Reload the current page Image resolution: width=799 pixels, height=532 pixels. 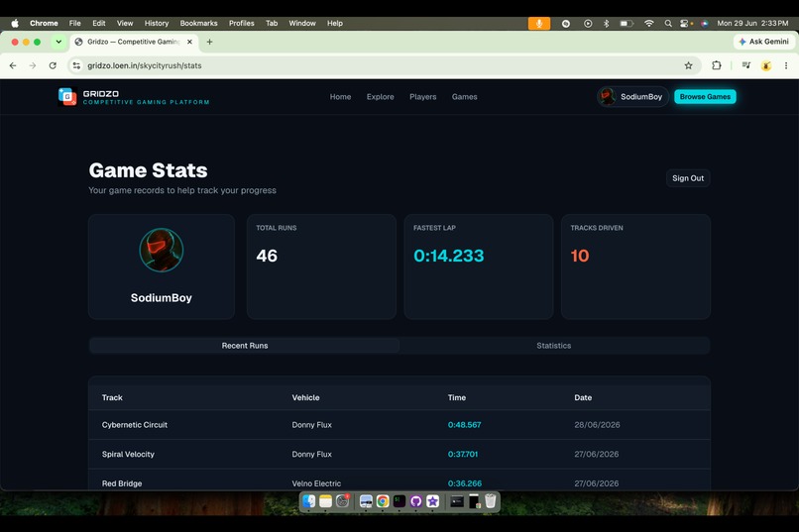[53, 65]
